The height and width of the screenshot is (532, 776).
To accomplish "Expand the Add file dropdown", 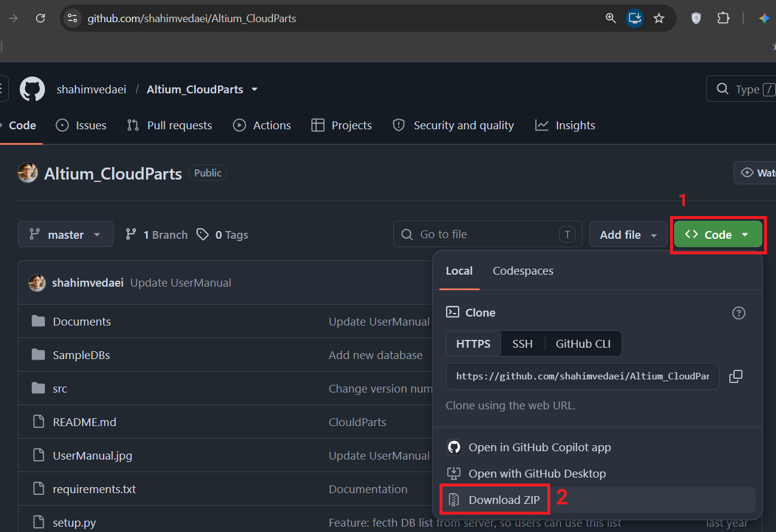I will [x=628, y=235].
